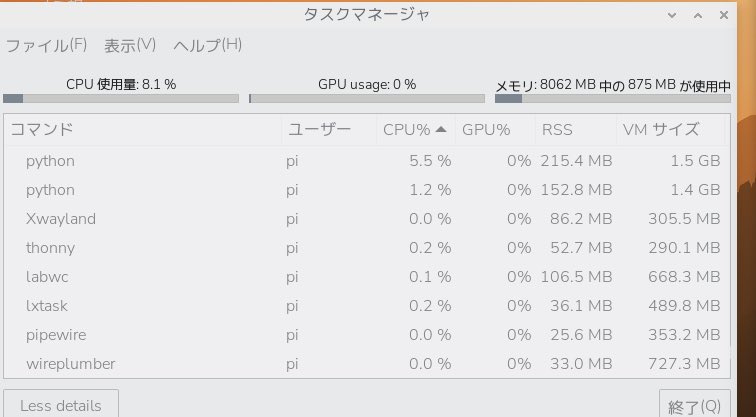Image resolution: width=756 pixels, height=417 pixels.
Task: Click the 1.4 GB VM size value
Action: 695,190
